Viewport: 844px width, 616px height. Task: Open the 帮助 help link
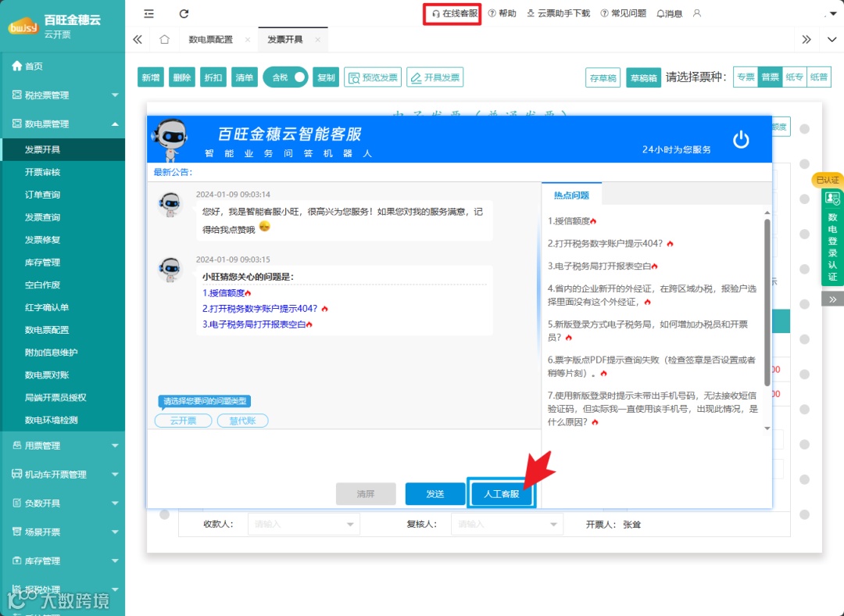coord(502,13)
